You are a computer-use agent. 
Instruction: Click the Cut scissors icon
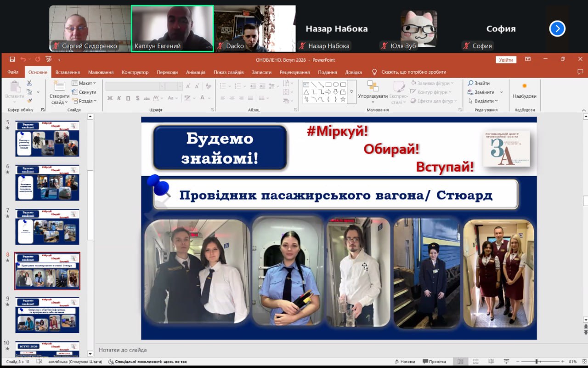pyautogui.click(x=29, y=83)
